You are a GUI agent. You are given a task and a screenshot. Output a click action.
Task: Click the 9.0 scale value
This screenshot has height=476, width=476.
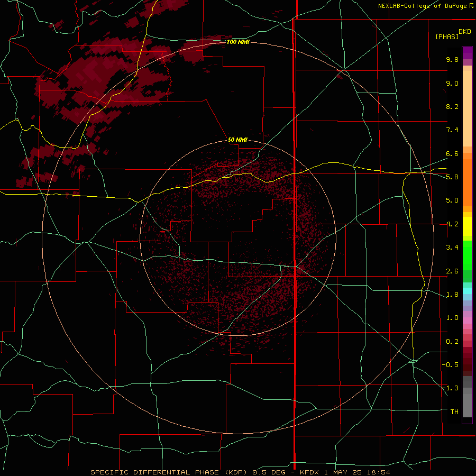click(x=452, y=83)
